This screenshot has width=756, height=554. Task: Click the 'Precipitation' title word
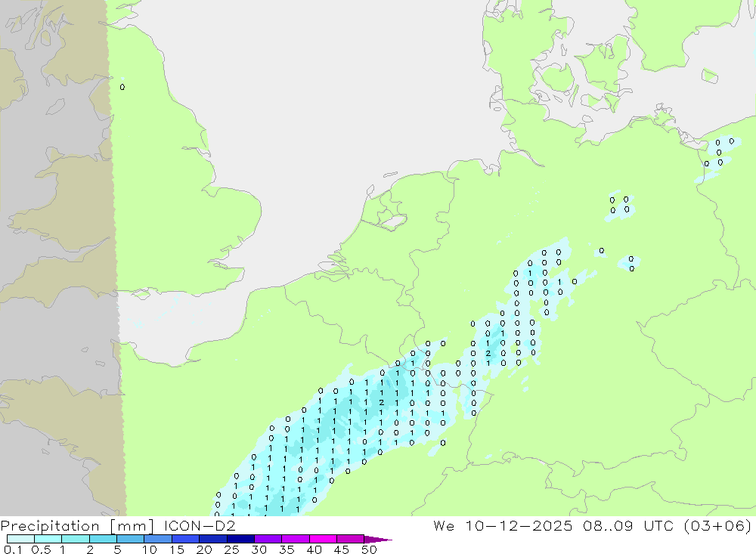(50, 526)
